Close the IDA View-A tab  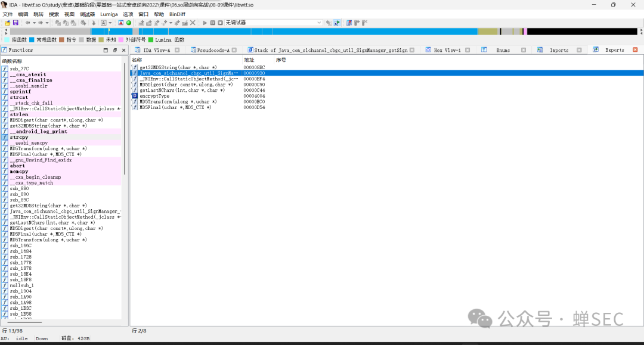coord(177,50)
